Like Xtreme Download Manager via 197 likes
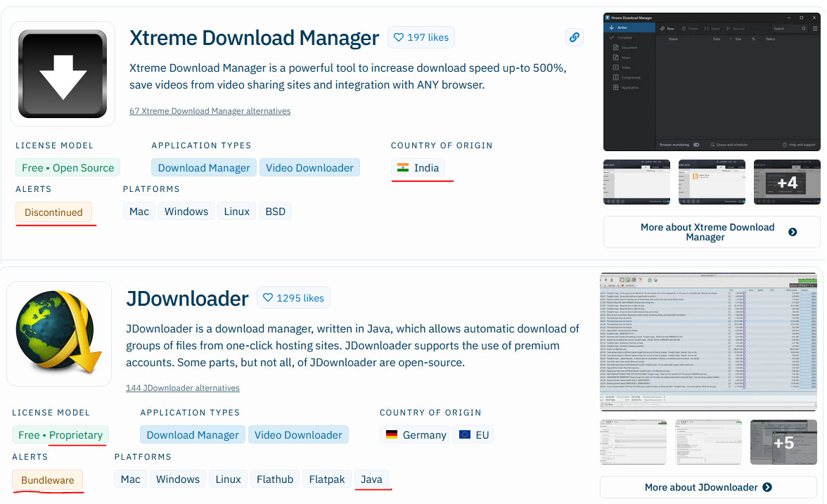This screenshot has height=504, width=827. [421, 37]
